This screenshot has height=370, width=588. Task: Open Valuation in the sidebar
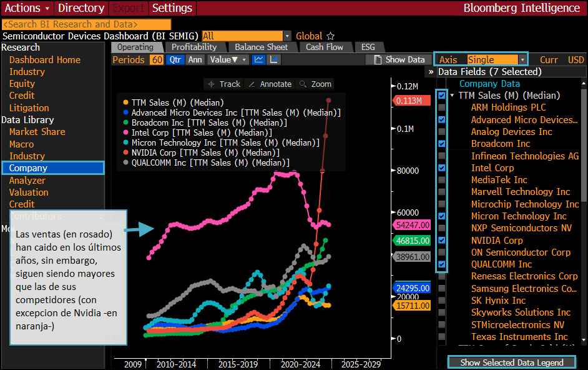coord(29,192)
